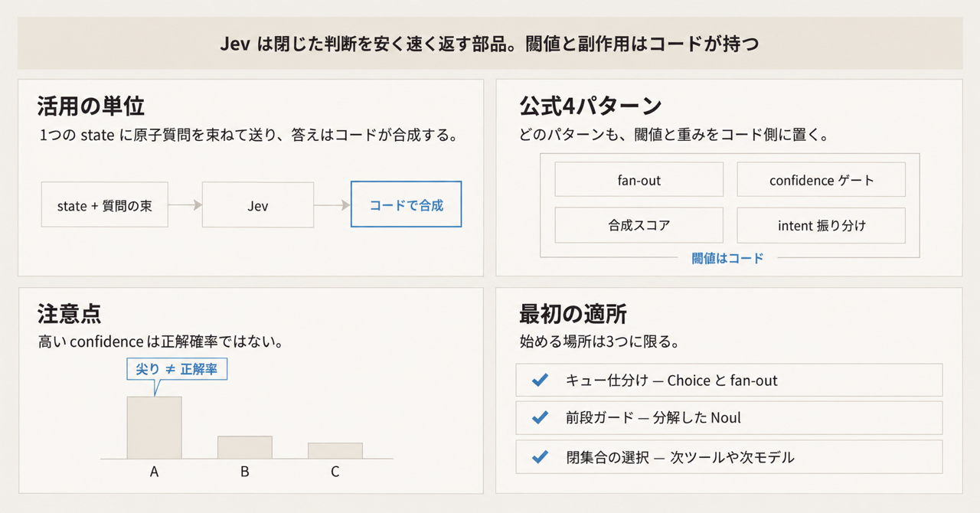Click the '前段ガード — 分解した Noul' text
980x513 pixels.
coord(653,418)
